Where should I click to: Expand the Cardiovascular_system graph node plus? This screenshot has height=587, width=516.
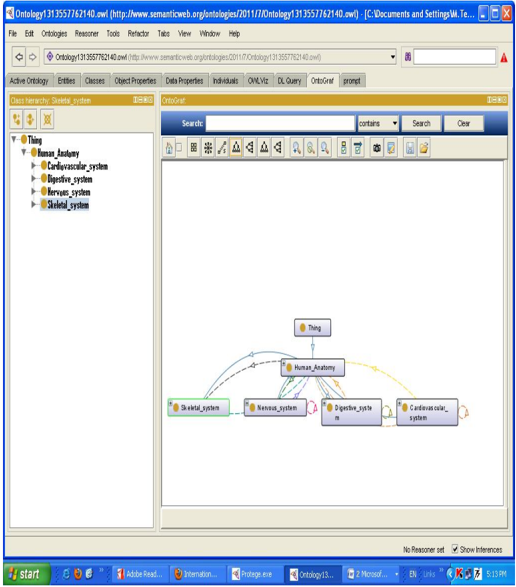point(400,404)
